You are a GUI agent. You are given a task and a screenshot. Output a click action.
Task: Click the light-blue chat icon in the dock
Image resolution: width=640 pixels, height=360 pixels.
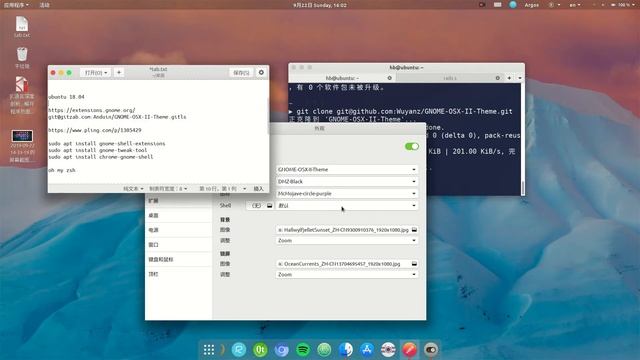pos(239,350)
